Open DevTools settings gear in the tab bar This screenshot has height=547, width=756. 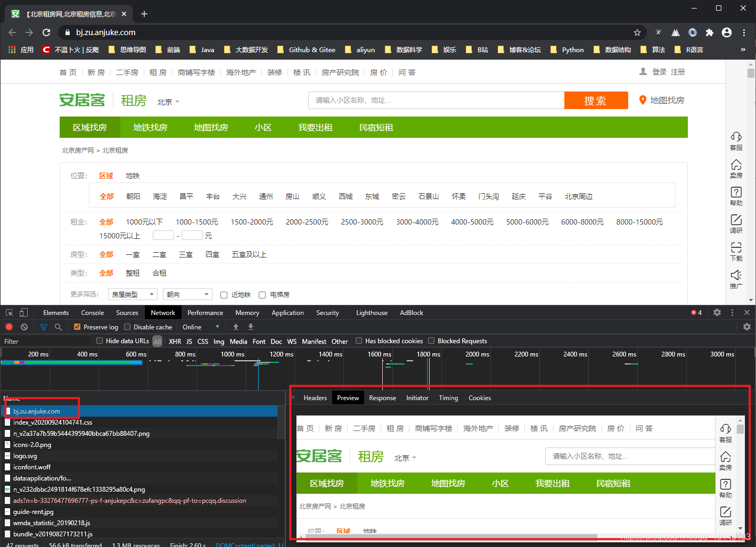click(717, 313)
